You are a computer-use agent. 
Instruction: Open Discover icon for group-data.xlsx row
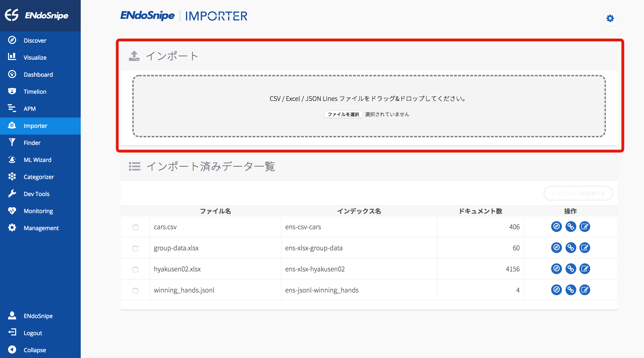tap(556, 247)
